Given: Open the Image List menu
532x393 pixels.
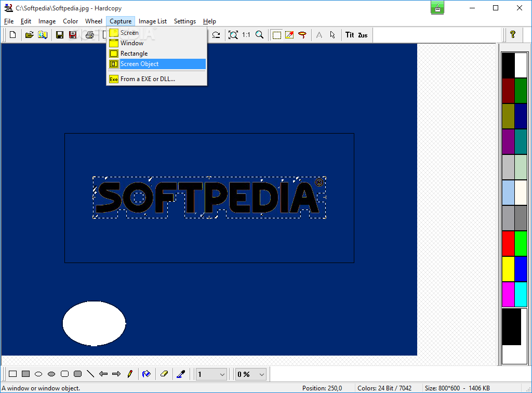Looking at the screenshot, I should [x=153, y=21].
